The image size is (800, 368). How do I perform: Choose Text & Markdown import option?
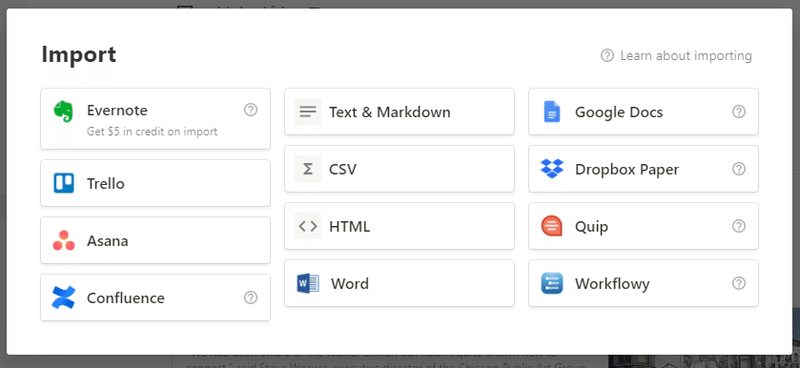399,112
